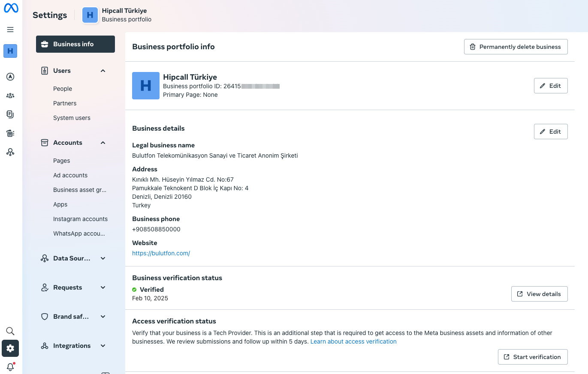The height and width of the screenshot is (374, 588).
Task: Click the Business portfolio ID text
Action: coord(221,86)
